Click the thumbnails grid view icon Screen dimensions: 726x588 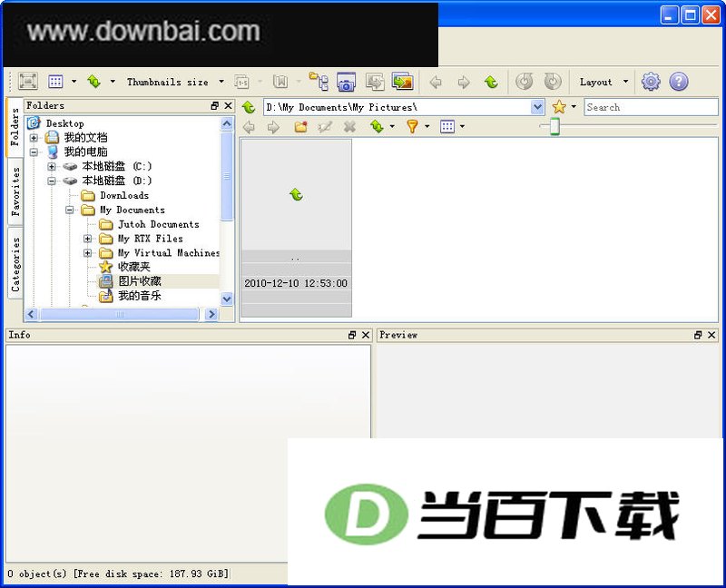click(55, 82)
